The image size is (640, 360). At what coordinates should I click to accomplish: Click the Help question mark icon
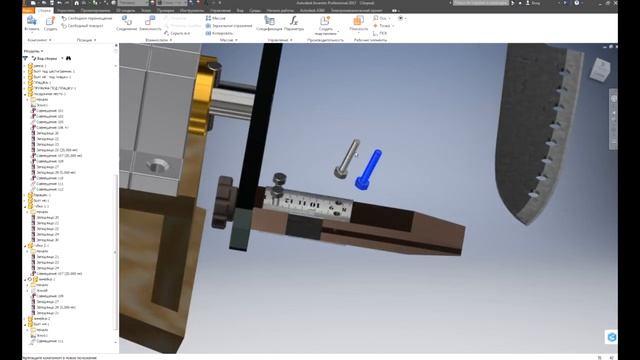(x=576, y=3)
